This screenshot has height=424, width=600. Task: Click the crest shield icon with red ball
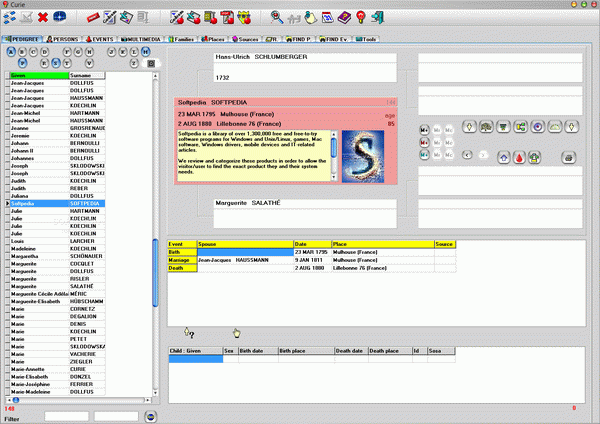pyautogui.click(x=244, y=18)
